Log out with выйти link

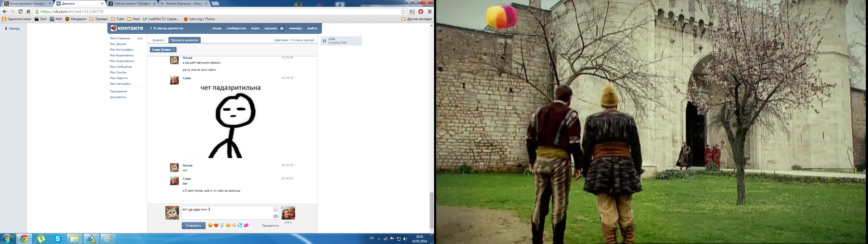click(x=312, y=28)
